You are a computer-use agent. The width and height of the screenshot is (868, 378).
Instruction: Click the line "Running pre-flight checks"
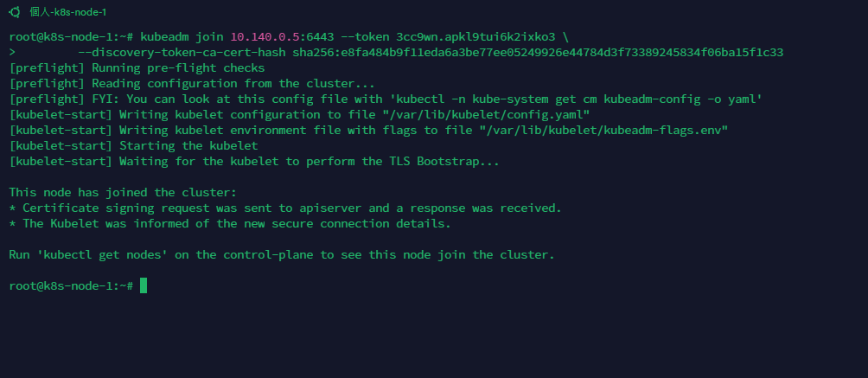(x=178, y=67)
